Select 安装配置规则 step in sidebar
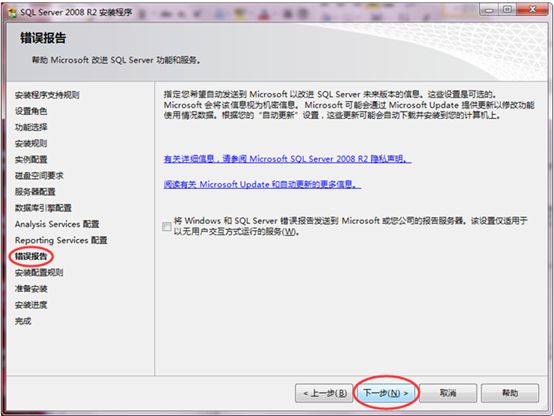The width and height of the screenshot is (554, 416). tap(39, 273)
